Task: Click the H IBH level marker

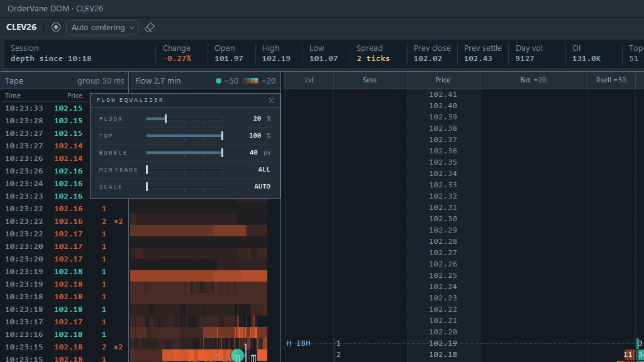Action: [299, 343]
